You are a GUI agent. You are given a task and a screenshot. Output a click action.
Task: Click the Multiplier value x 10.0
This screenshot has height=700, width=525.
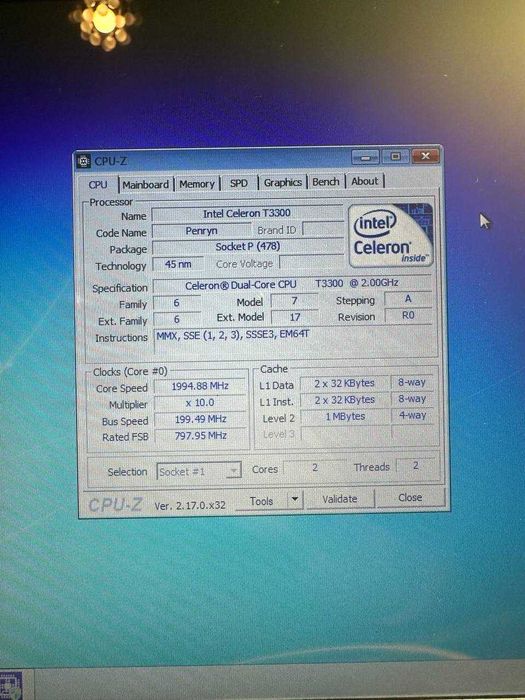click(200, 403)
